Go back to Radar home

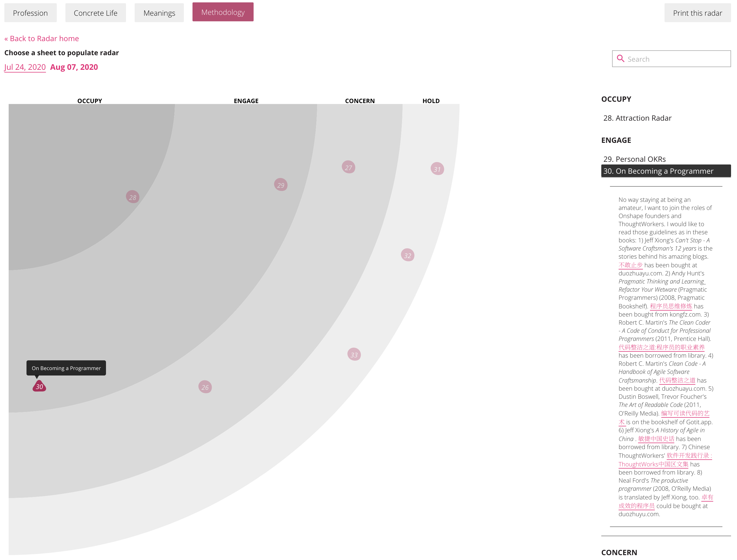pyautogui.click(x=41, y=38)
